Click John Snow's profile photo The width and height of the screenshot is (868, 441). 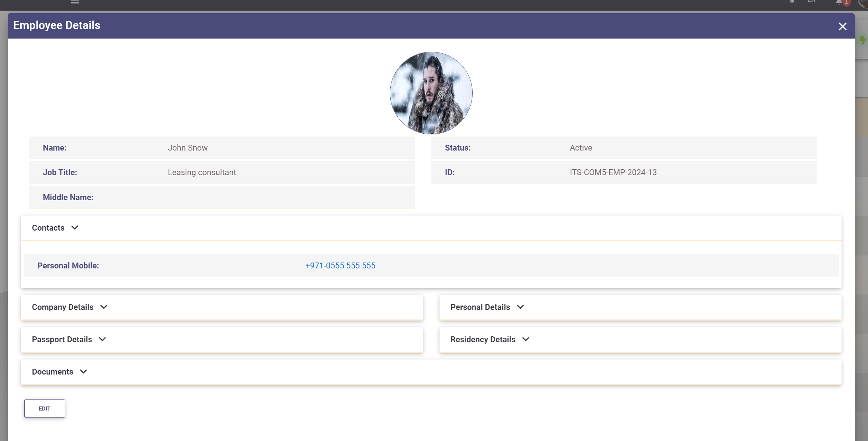click(431, 93)
